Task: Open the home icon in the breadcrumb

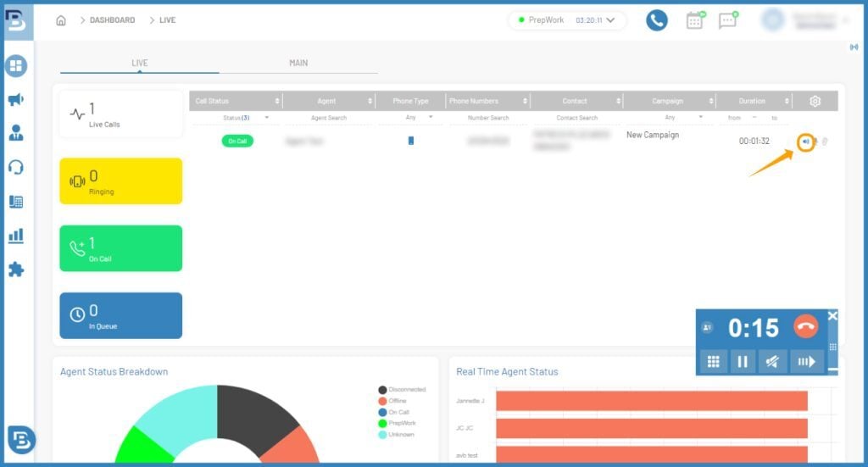Action: [x=61, y=20]
